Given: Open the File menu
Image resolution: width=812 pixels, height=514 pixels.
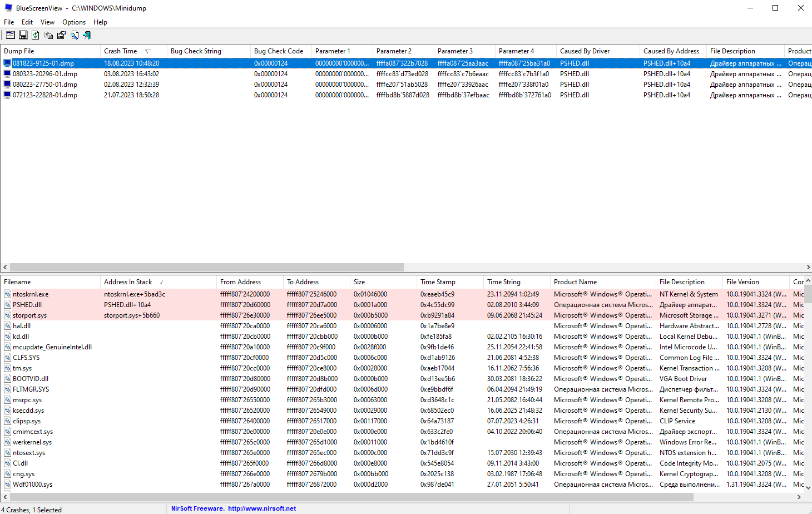Looking at the screenshot, I should click(9, 22).
